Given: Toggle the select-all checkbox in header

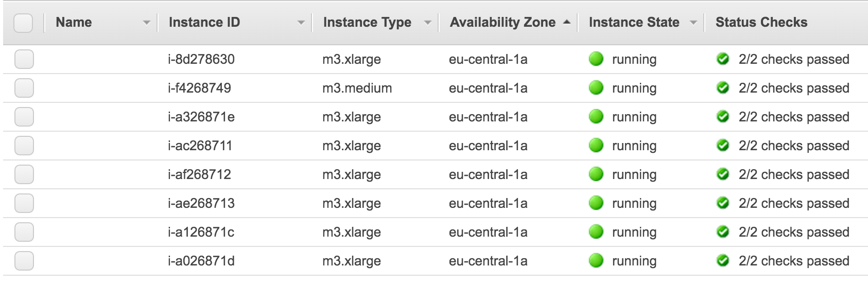Looking at the screenshot, I should [x=23, y=23].
